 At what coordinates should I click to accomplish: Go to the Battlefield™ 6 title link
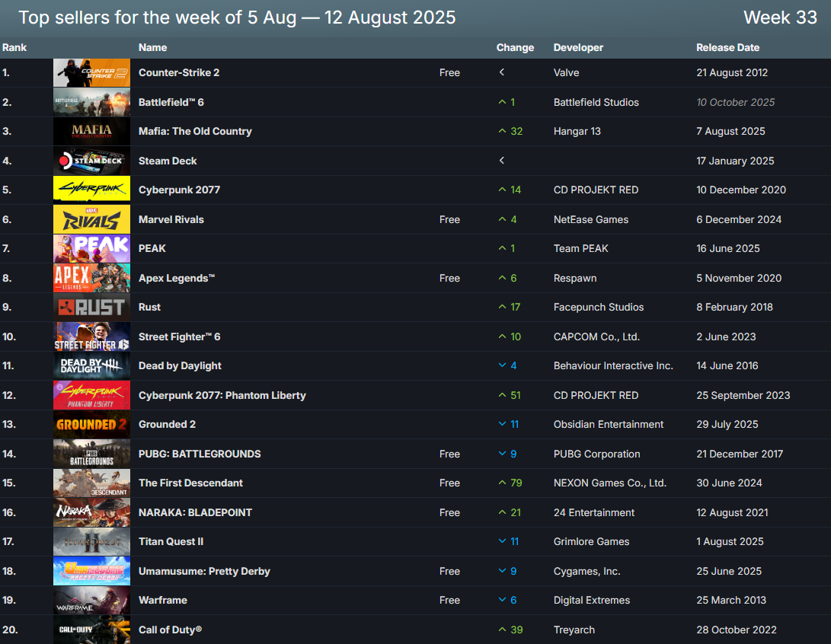(x=171, y=102)
